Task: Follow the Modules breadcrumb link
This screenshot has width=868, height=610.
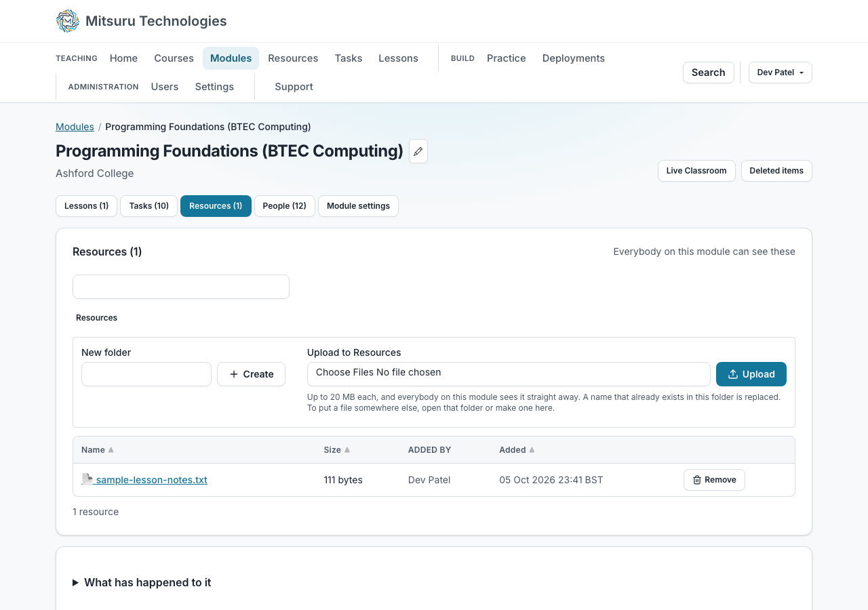Action: coord(75,127)
